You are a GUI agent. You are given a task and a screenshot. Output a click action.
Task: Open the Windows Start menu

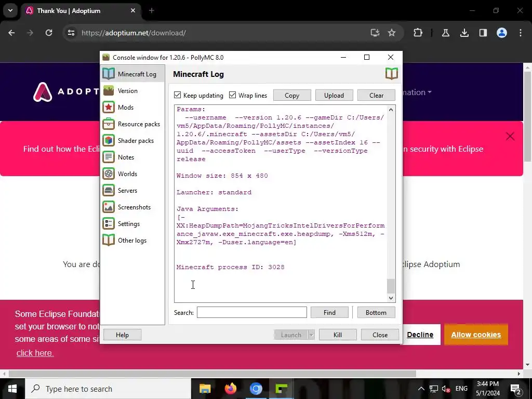(12, 389)
